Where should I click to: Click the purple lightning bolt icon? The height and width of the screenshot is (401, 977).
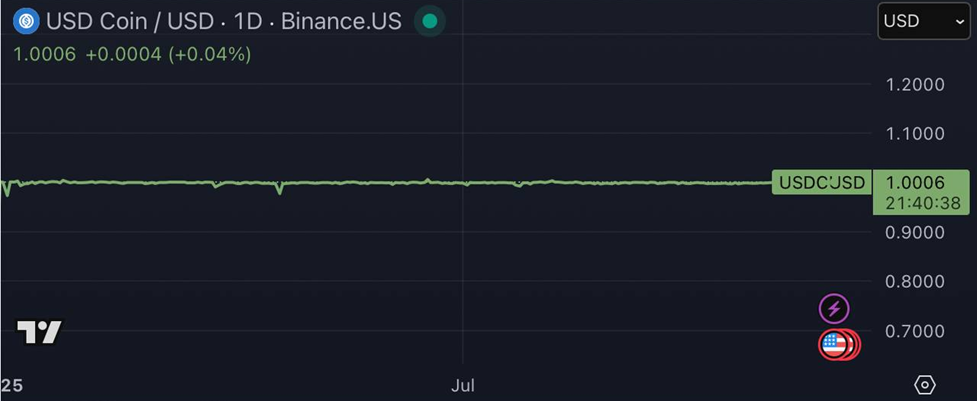click(x=834, y=308)
